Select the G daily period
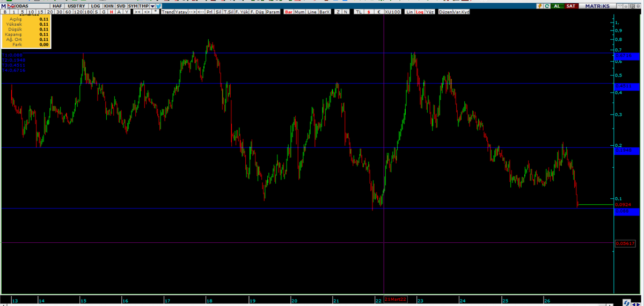The image size is (644, 306). [x=104, y=12]
